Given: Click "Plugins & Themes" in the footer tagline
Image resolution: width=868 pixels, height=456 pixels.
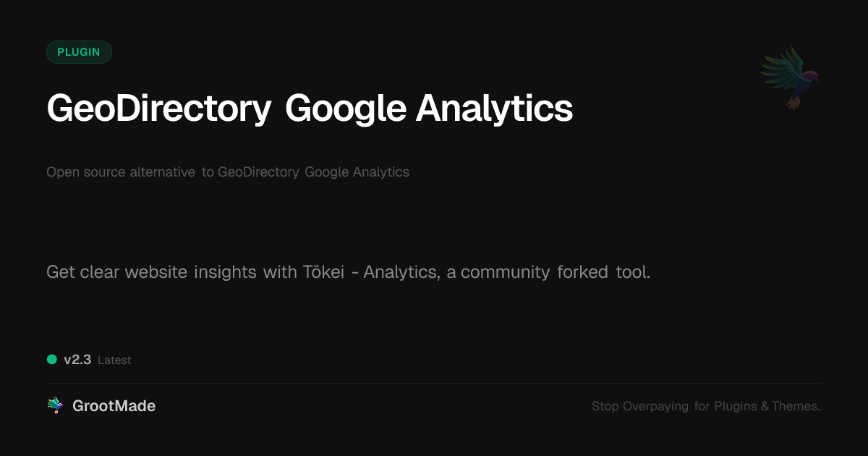Looking at the screenshot, I should pos(767,406).
